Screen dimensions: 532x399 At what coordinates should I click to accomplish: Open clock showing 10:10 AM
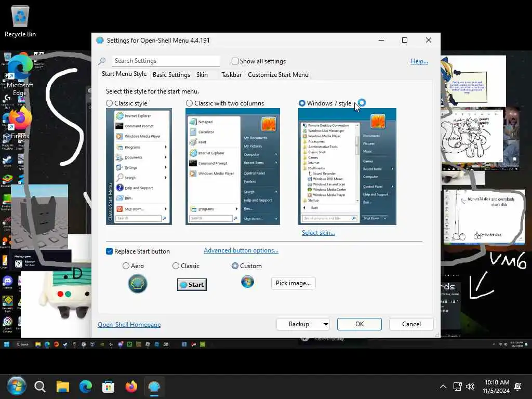click(496, 387)
